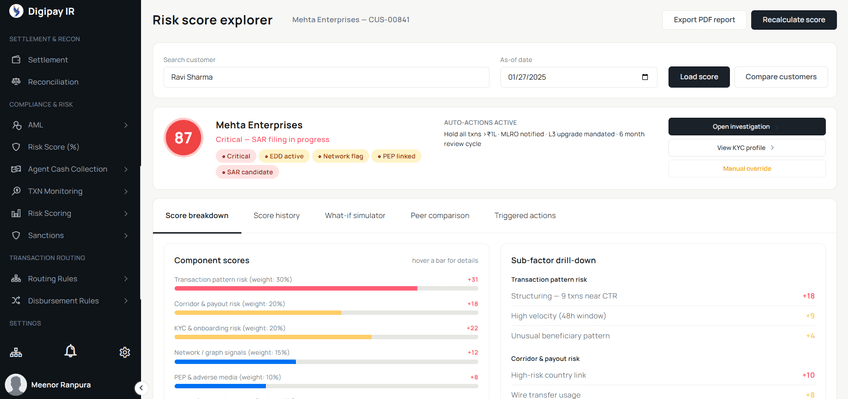Click the PEP linked tag

396,156
